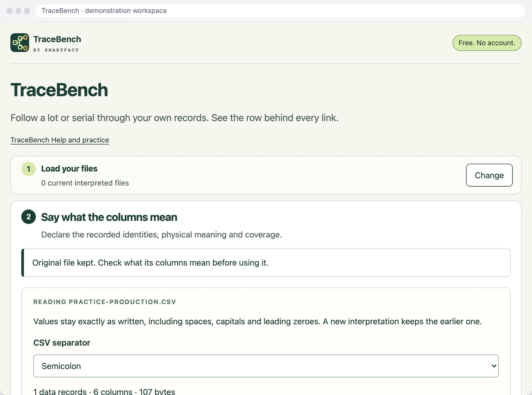Click the CSV separator label
The width and height of the screenshot is (532, 395).
click(x=62, y=343)
